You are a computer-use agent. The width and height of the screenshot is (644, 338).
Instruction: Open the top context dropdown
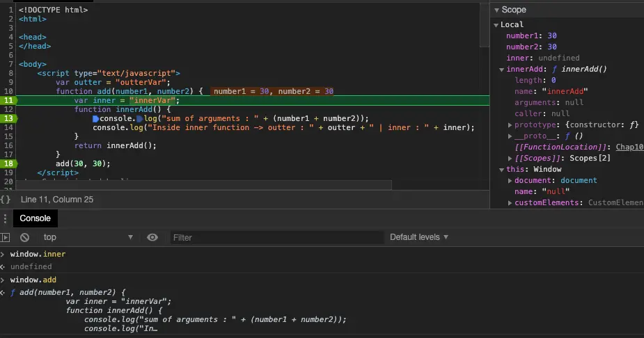click(88, 237)
